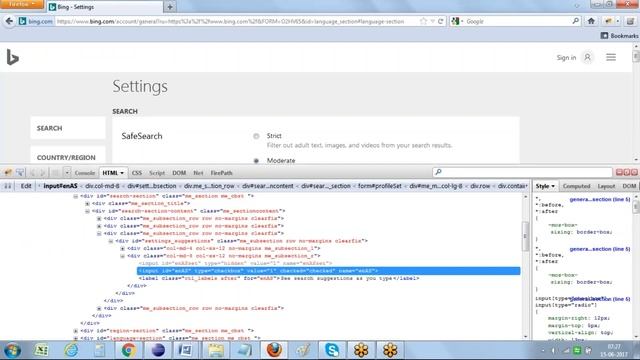Image resolution: width=640 pixels, height=360 pixels.
Task: Click the div.row breadcrumb
Action: [x=480, y=186]
